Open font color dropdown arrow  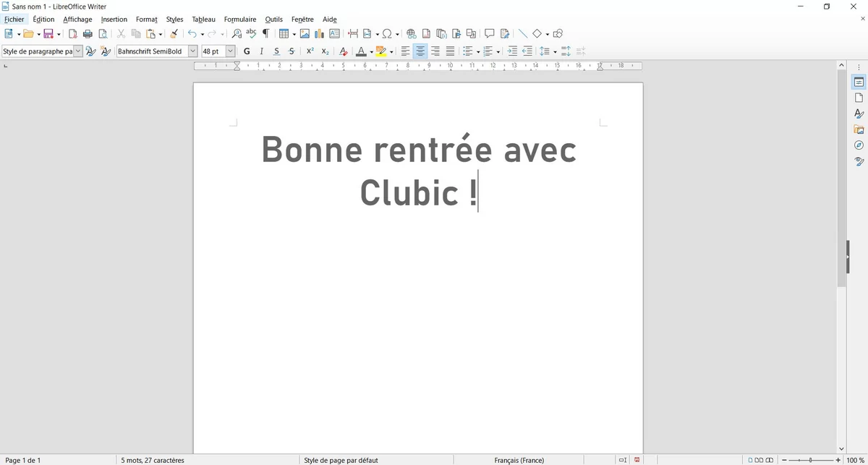click(x=371, y=52)
